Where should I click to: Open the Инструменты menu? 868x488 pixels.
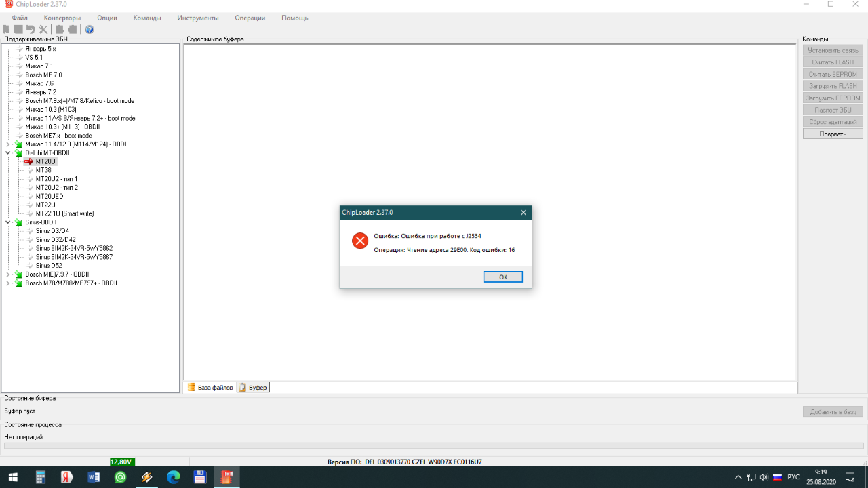197,18
